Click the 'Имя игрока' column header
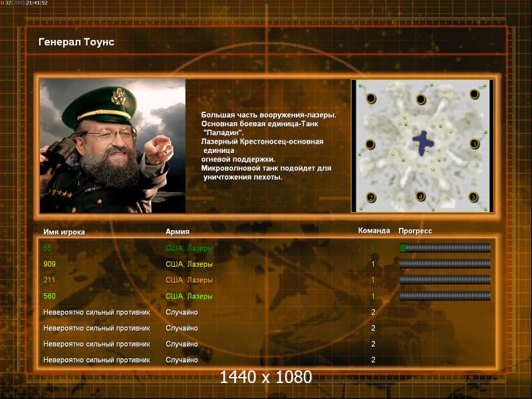Screen dimensions: 532x399 tap(64, 231)
